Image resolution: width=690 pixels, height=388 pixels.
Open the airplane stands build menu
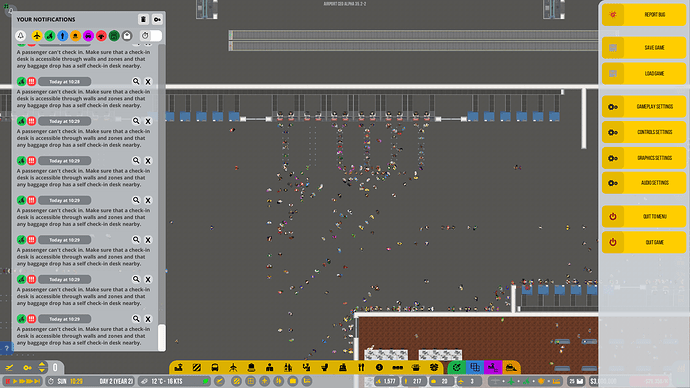233,367
